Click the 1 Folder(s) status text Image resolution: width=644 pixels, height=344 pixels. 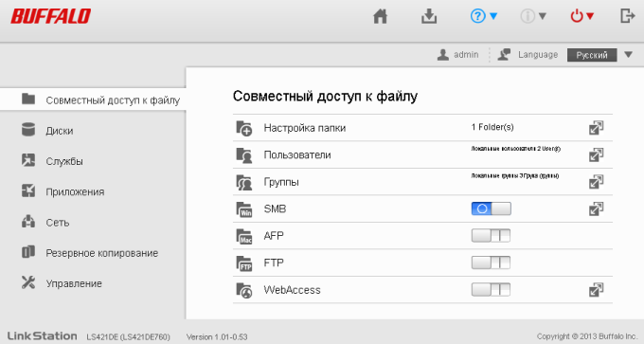[x=492, y=127]
